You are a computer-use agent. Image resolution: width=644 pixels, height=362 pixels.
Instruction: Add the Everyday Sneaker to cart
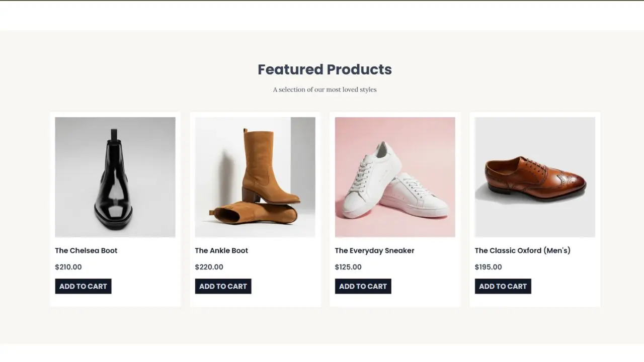click(x=363, y=286)
